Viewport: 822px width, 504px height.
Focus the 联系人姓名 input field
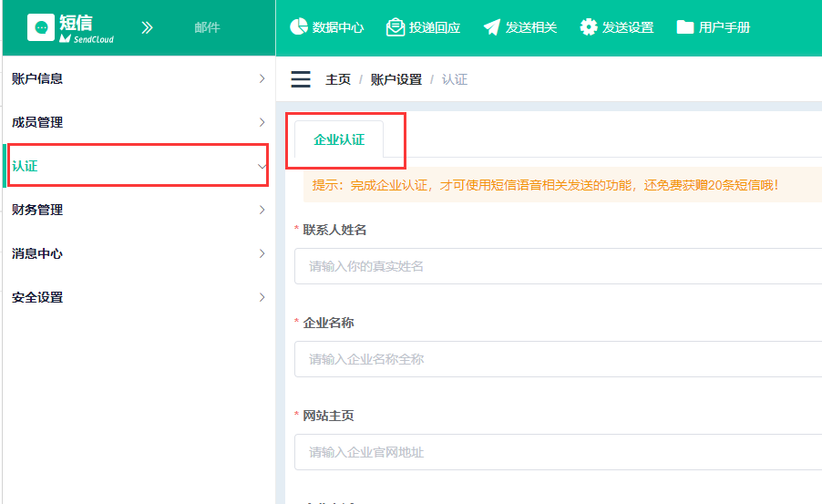coord(556,266)
